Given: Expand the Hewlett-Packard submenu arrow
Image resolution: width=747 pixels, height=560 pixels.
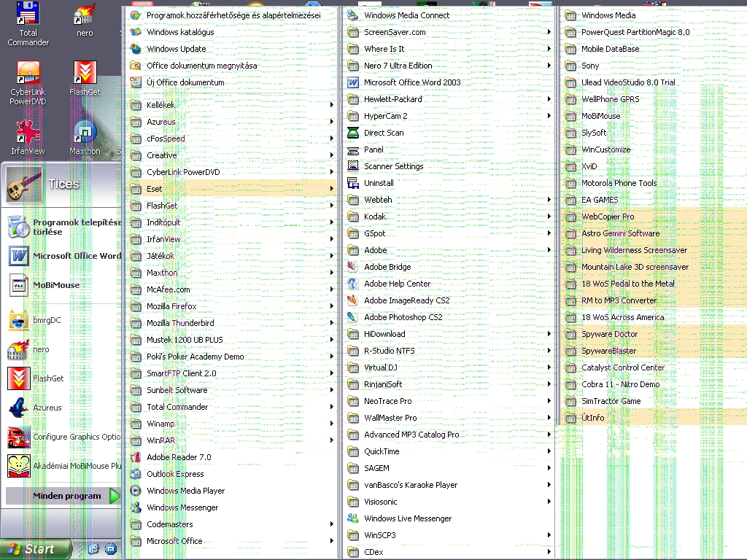Looking at the screenshot, I should 549,98.
